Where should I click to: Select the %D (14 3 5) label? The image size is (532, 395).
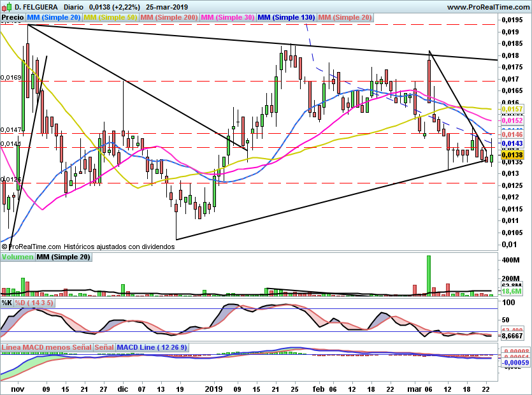[34, 303]
